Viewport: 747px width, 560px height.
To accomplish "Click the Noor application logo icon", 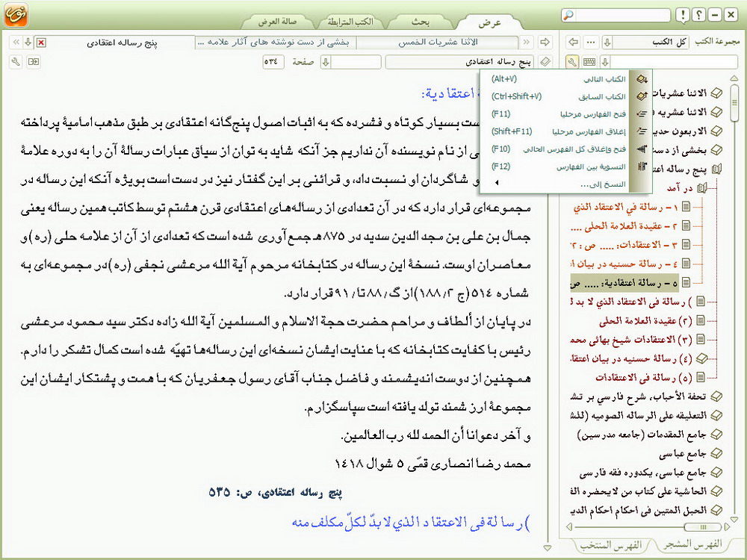I will [x=16, y=15].
